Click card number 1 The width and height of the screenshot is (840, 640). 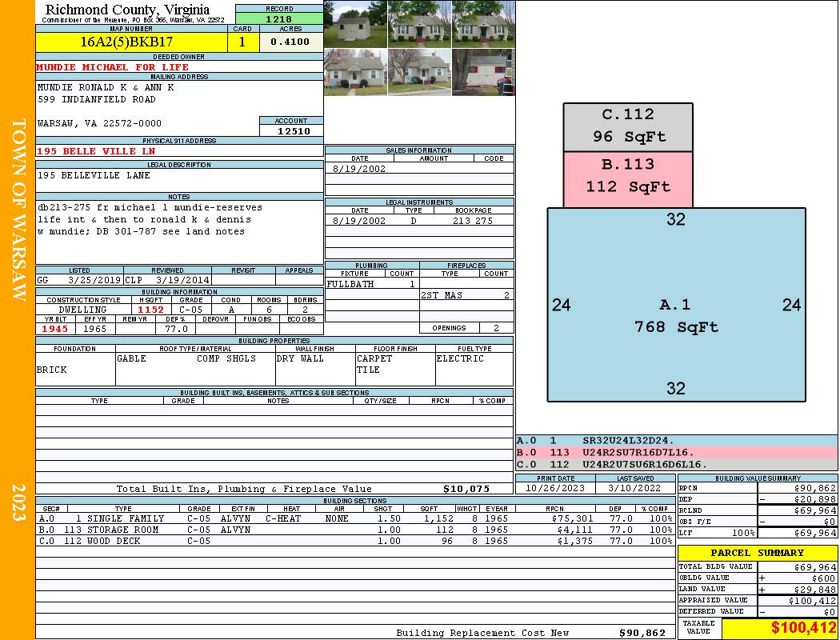242,42
